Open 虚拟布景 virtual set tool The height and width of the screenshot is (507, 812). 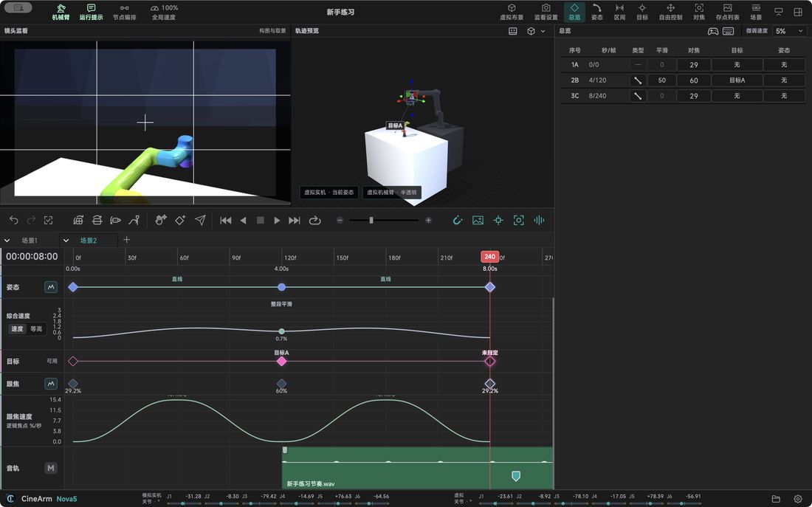[x=511, y=12]
